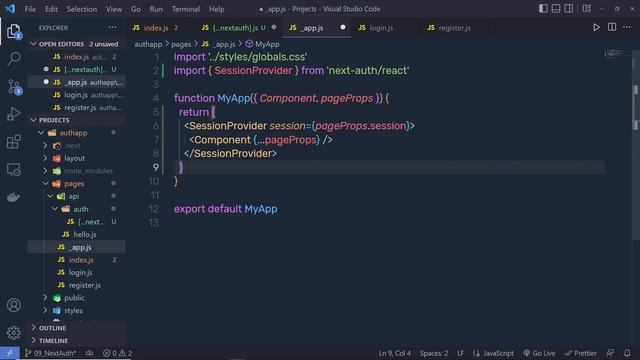
Task: Open the Accounts menu icon
Action: click(14, 305)
